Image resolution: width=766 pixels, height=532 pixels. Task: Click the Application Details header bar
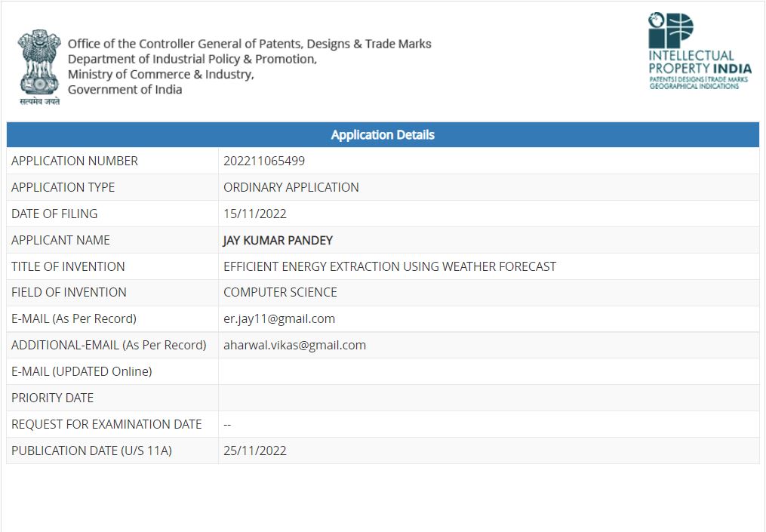coord(383,135)
